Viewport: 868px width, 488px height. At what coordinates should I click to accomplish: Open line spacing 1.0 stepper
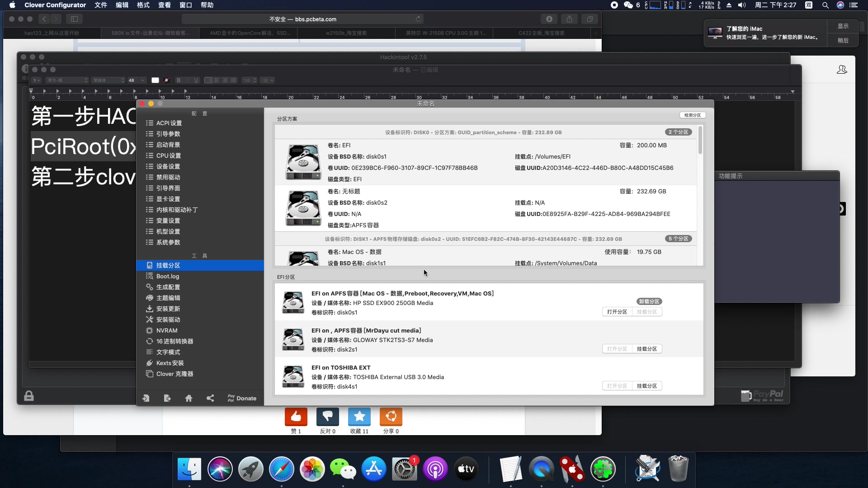pos(250,80)
